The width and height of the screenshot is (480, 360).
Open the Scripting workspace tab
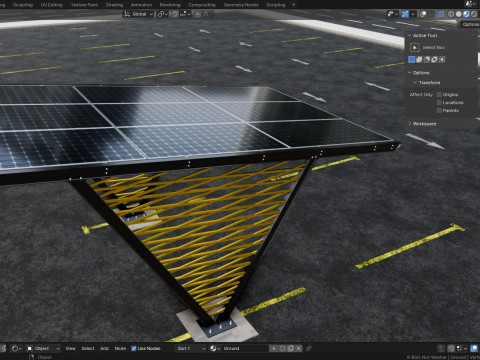[276, 5]
